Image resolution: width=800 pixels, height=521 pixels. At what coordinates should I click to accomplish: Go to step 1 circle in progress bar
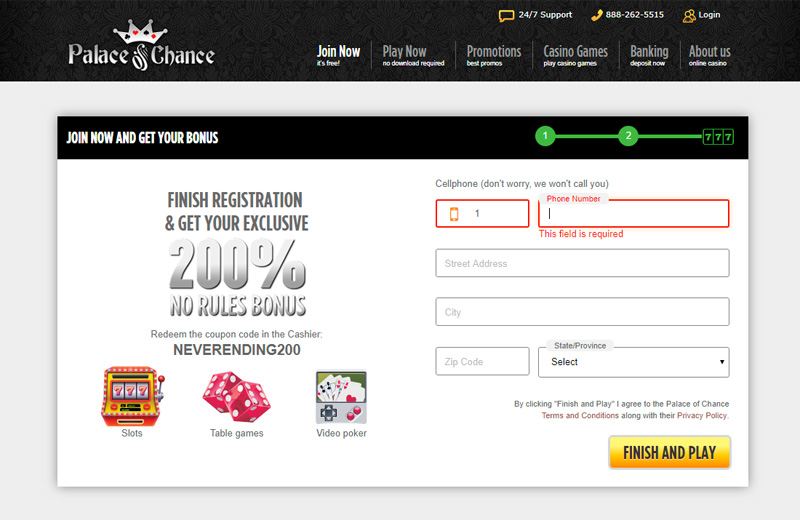[545, 136]
